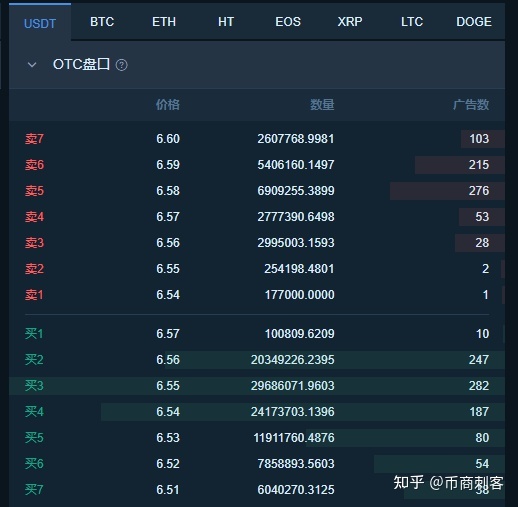The height and width of the screenshot is (507, 518).
Task: Click the 数量 column header
Action: 322,105
